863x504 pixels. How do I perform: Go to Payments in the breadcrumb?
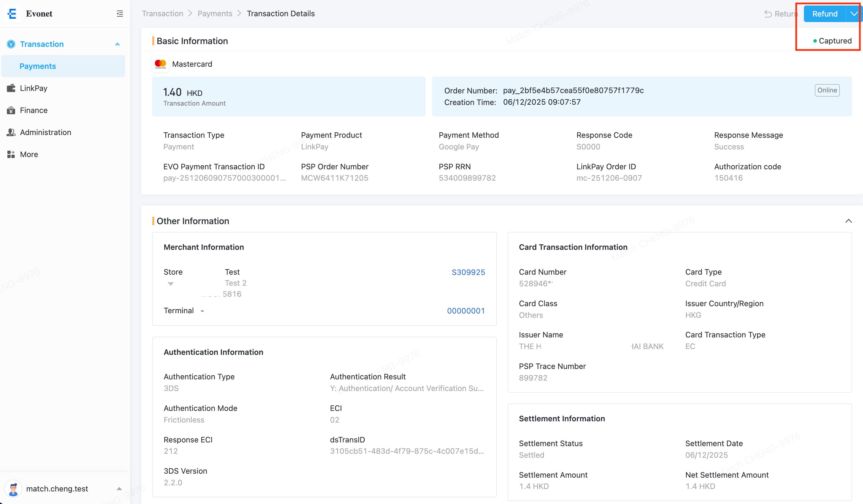click(x=215, y=14)
